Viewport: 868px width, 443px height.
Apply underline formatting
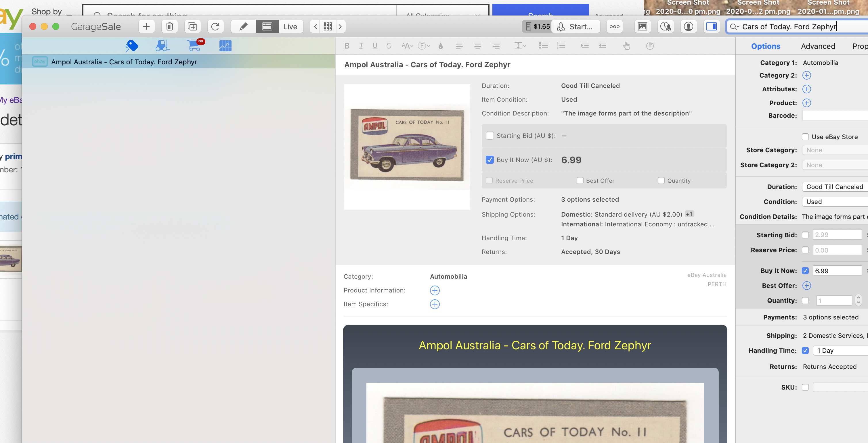tap(375, 46)
